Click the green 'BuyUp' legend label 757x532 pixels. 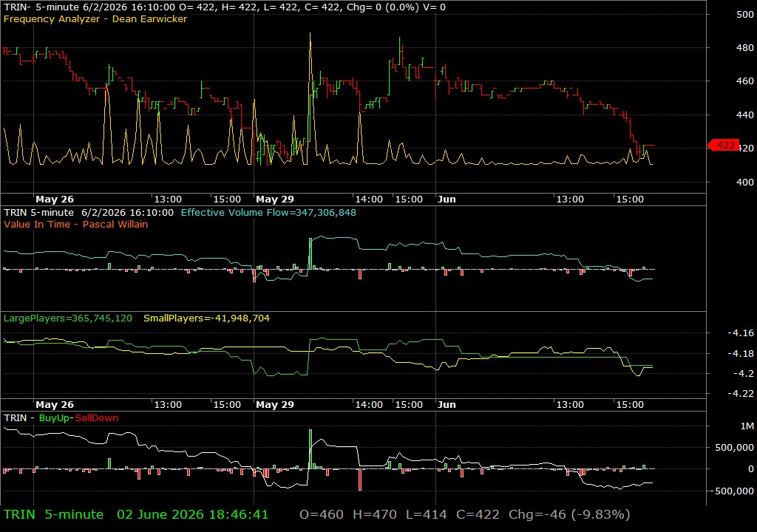coord(54,418)
